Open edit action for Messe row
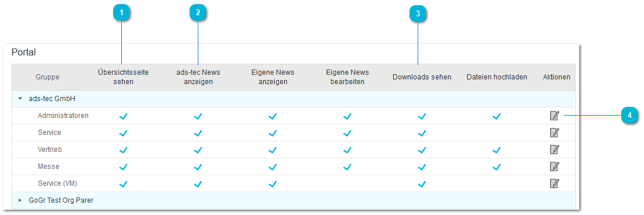This screenshot has width=644, height=215. pos(555,167)
